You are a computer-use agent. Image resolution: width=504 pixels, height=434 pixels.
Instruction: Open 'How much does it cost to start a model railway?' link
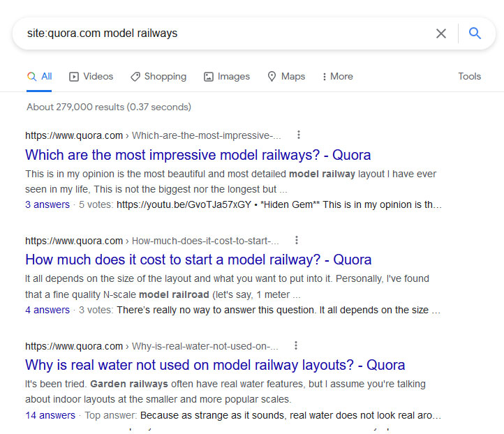pos(198,260)
